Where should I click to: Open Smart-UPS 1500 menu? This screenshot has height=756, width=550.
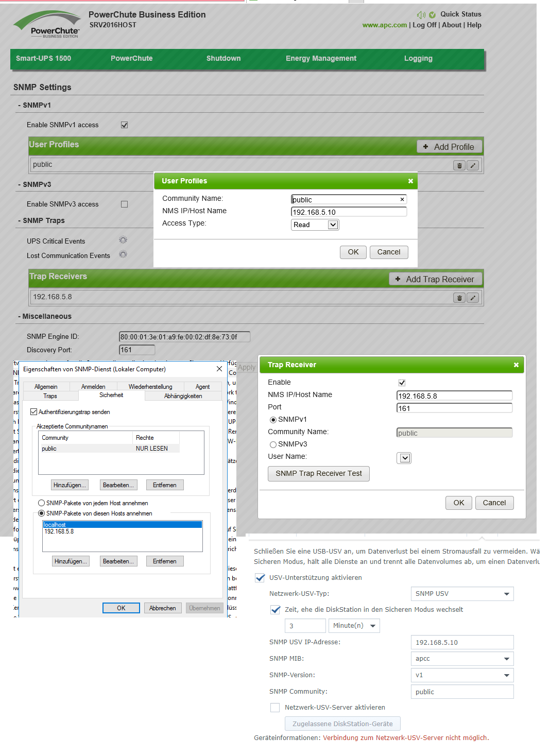coord(43,58)
